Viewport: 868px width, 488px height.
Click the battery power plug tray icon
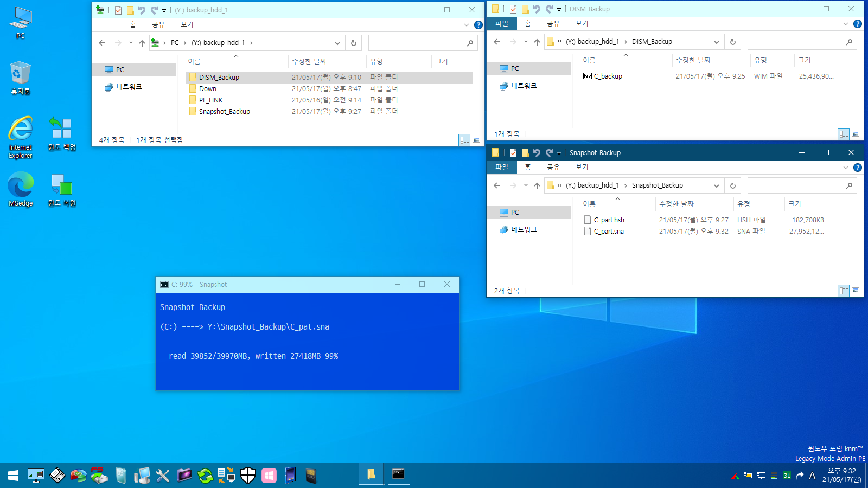748,476
